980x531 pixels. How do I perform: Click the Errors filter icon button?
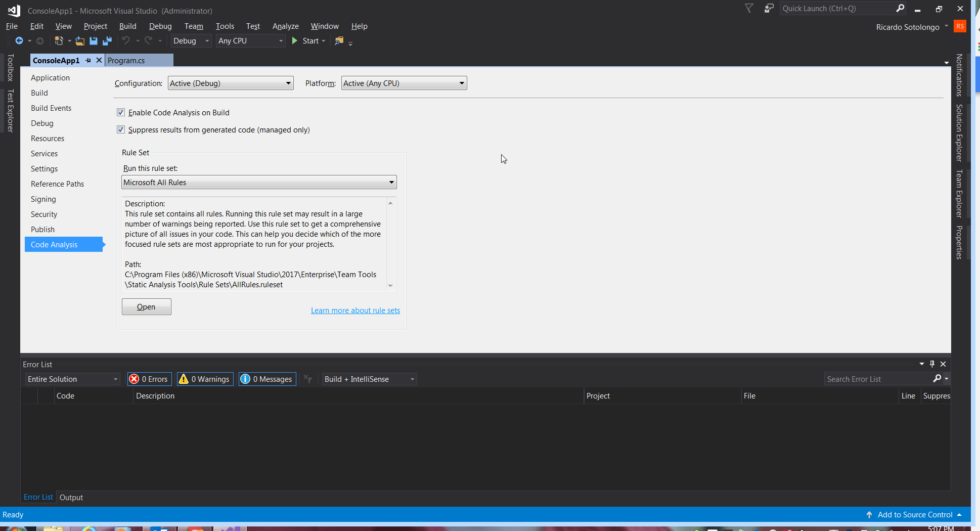150,379
